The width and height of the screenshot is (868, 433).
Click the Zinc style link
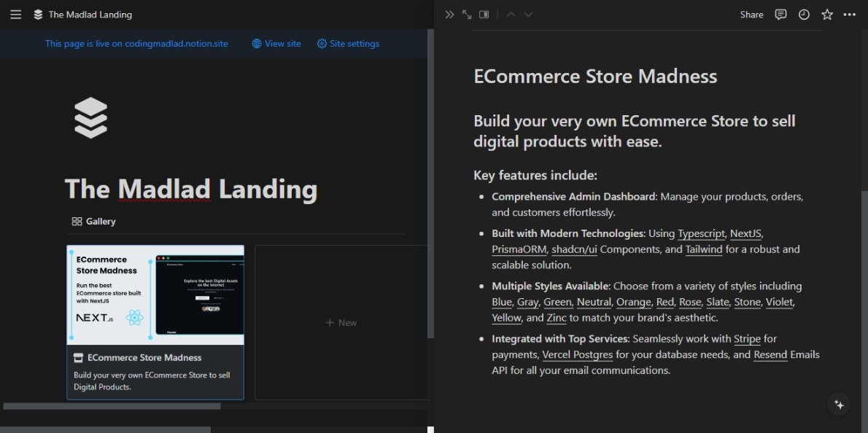tap(557, 318)
